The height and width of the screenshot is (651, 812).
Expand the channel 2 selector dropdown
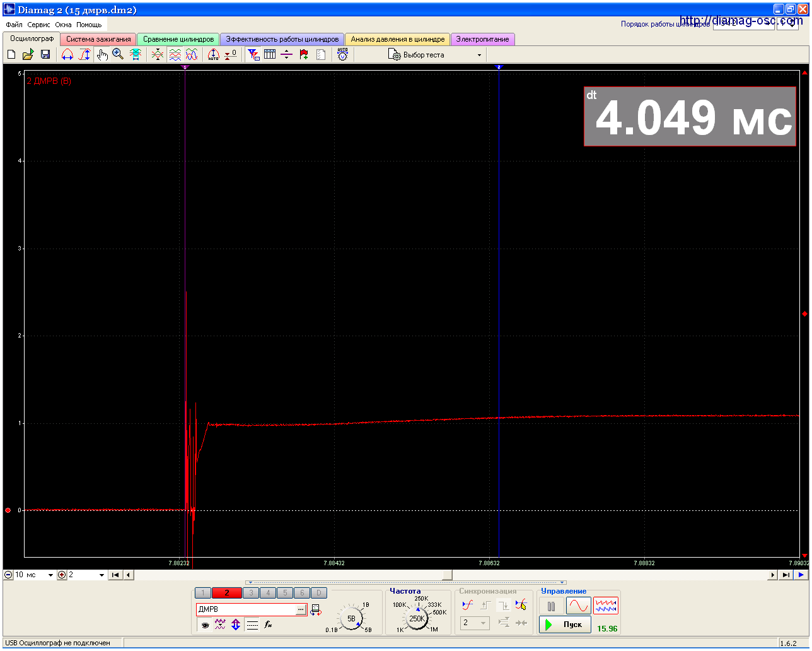(101, 575)
